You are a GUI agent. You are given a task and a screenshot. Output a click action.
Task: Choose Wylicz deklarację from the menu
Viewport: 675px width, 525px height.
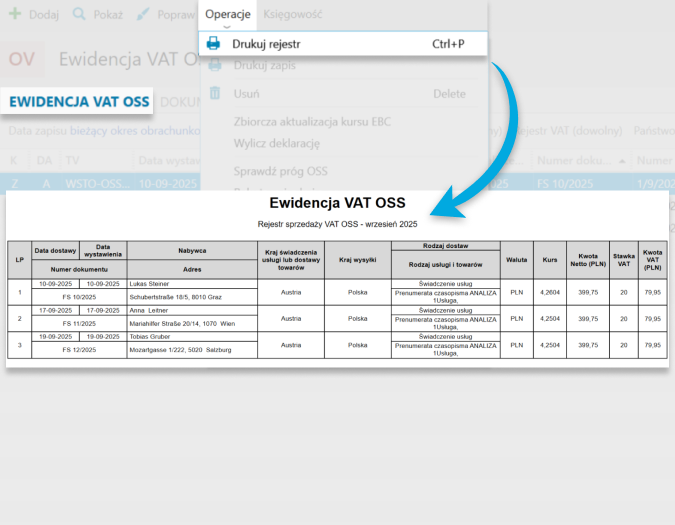tap(276, 143)
